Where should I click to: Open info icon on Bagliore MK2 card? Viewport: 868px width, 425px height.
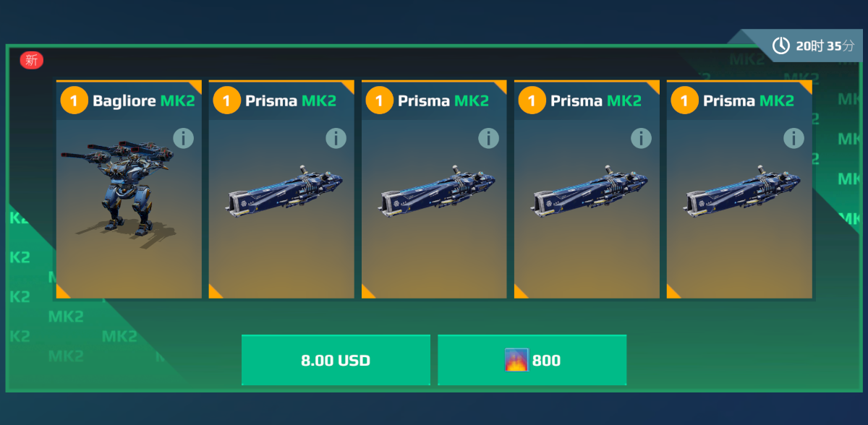coord(184,138)
